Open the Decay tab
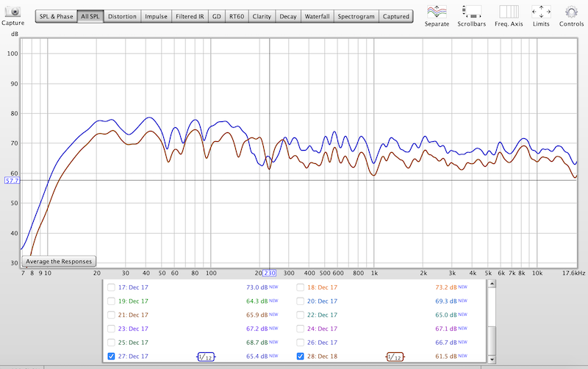Viewport: 588px width, 369px height. [x=288, y=16]
